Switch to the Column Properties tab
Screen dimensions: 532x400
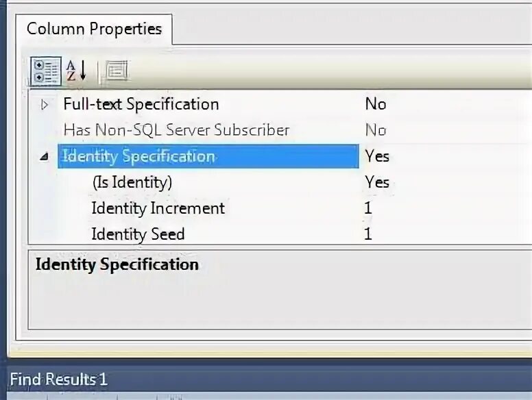point(94,29)
